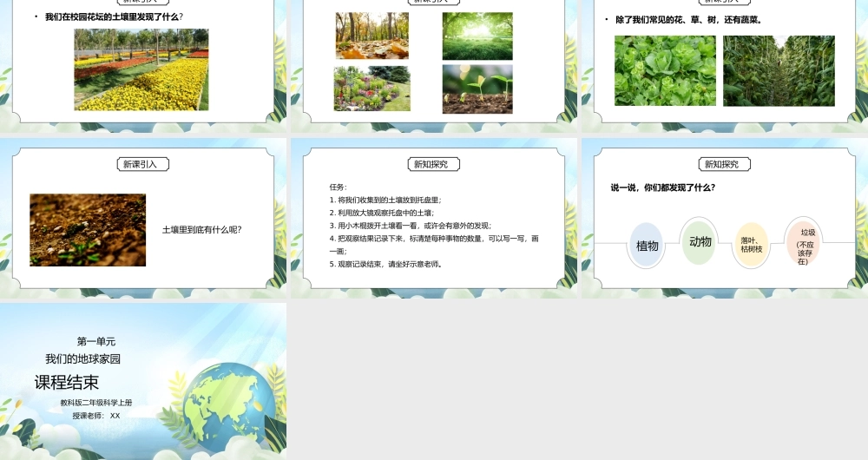This screenshot has width=868, height=460.
Task: Click the brown soil close-up photo
Action: coord(88,230)
